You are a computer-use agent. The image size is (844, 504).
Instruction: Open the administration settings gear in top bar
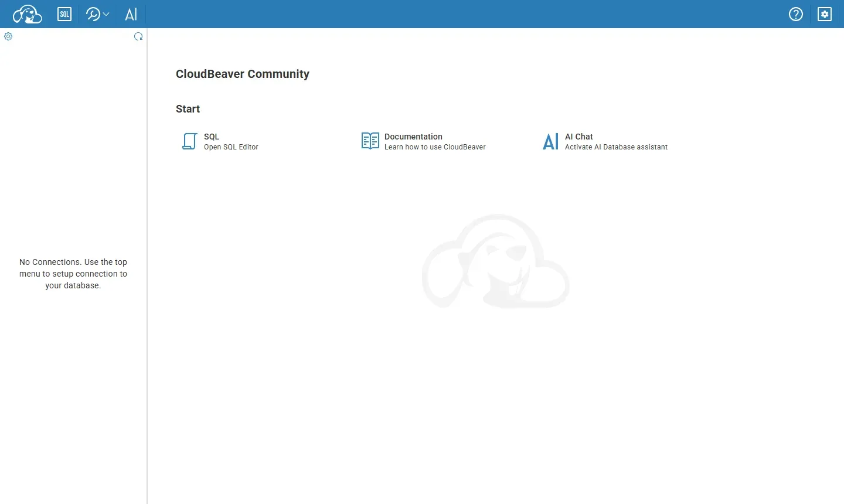(x=825, y=14)
